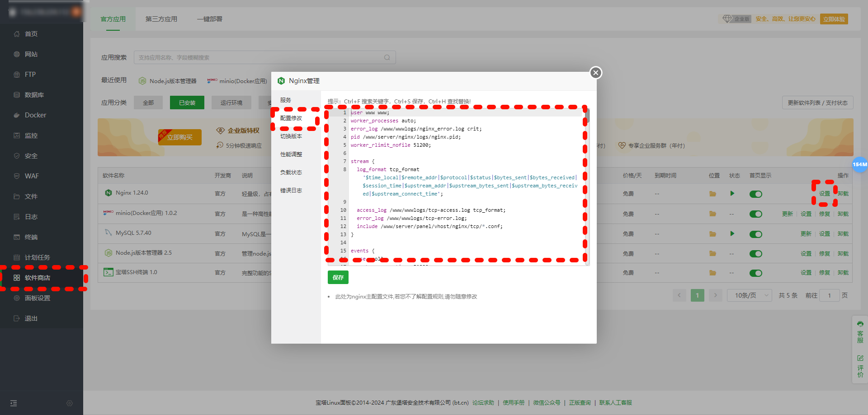Click the green 保存 button
Viewport: 868px width, 415px height.
[x=338, y=277]
